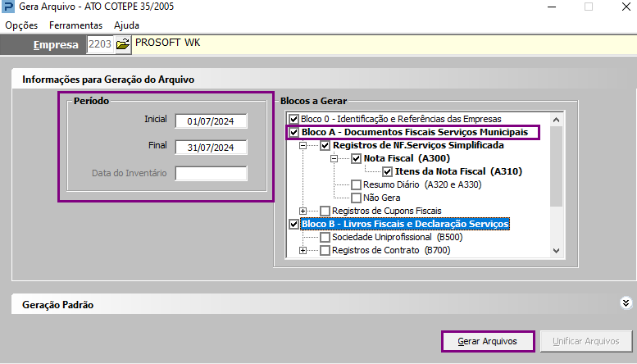Enable Resumo Diário (A320 e A330) checkbox
The height and width of the screenshot is (364, 637).
pos(357,184)
